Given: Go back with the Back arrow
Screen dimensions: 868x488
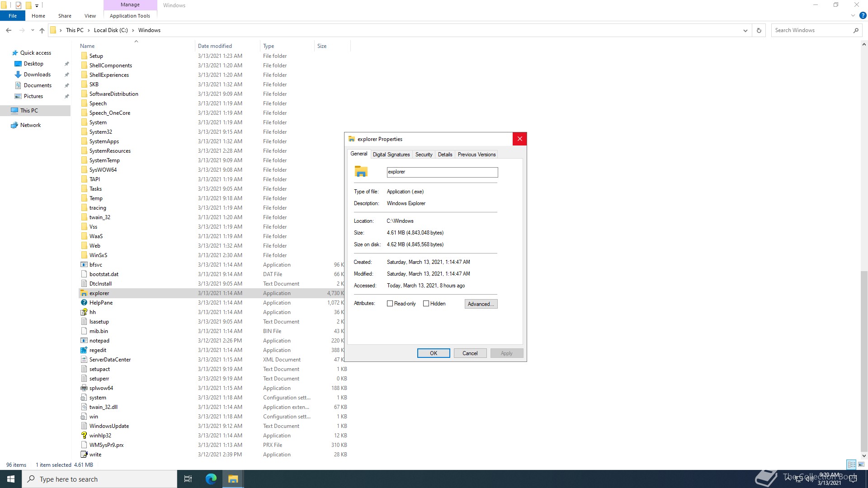Looking at the screenshot, I should click(9, 30).
